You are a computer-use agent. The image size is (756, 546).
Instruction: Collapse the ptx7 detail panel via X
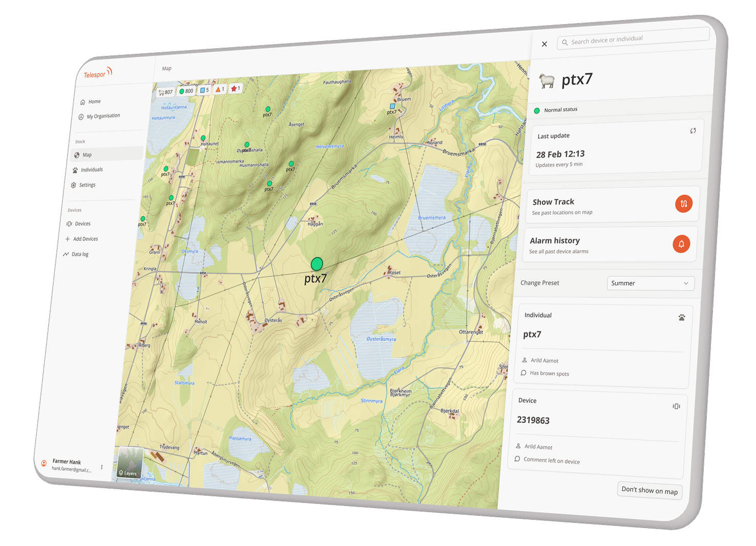tap(544, 44)
